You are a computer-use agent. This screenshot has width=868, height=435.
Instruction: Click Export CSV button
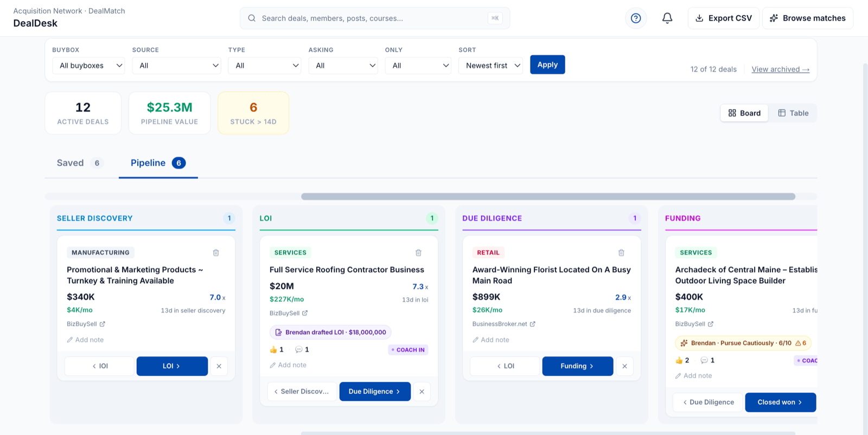[724, 18]
